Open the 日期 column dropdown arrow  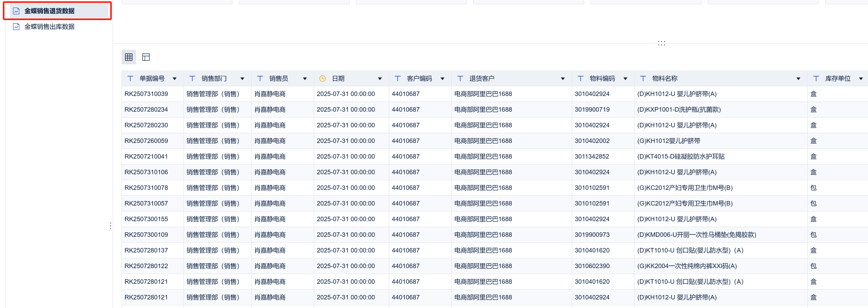[x=380, y=79]
